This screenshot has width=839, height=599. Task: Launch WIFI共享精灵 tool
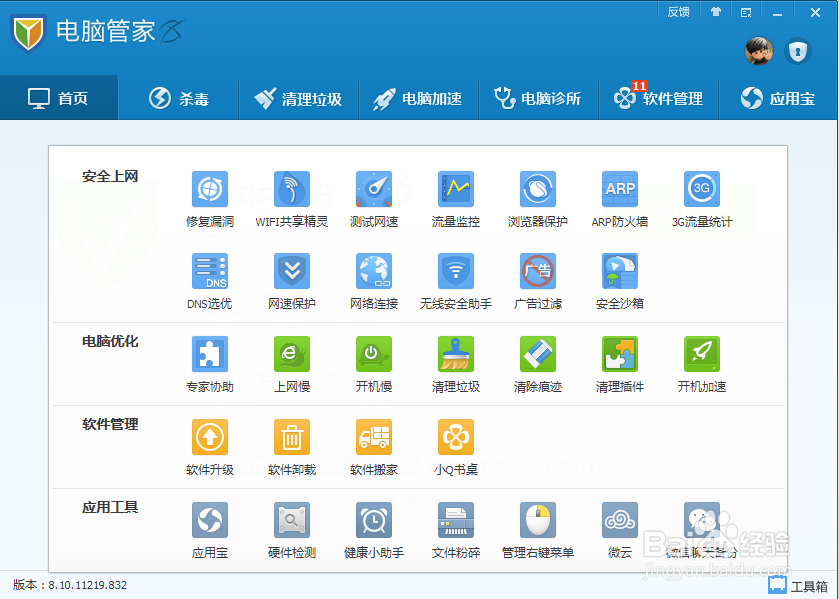pyautogui.click(x=292, y=189)
